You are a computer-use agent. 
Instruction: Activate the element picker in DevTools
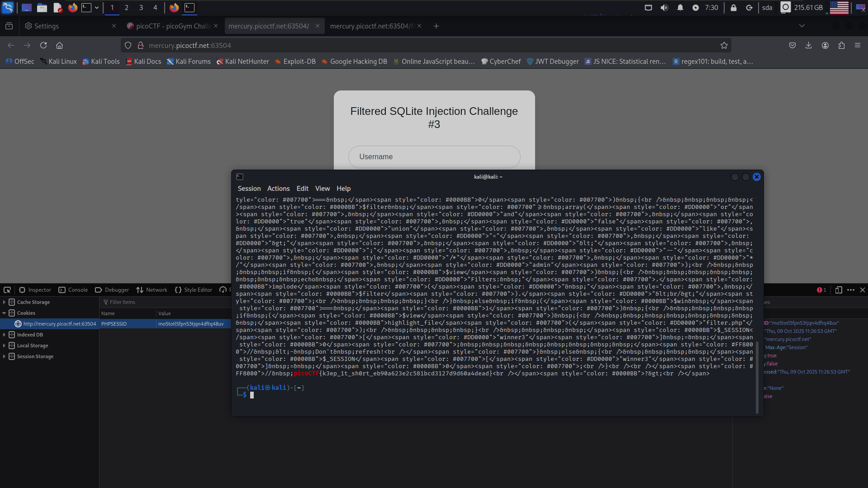coord(7,290)
